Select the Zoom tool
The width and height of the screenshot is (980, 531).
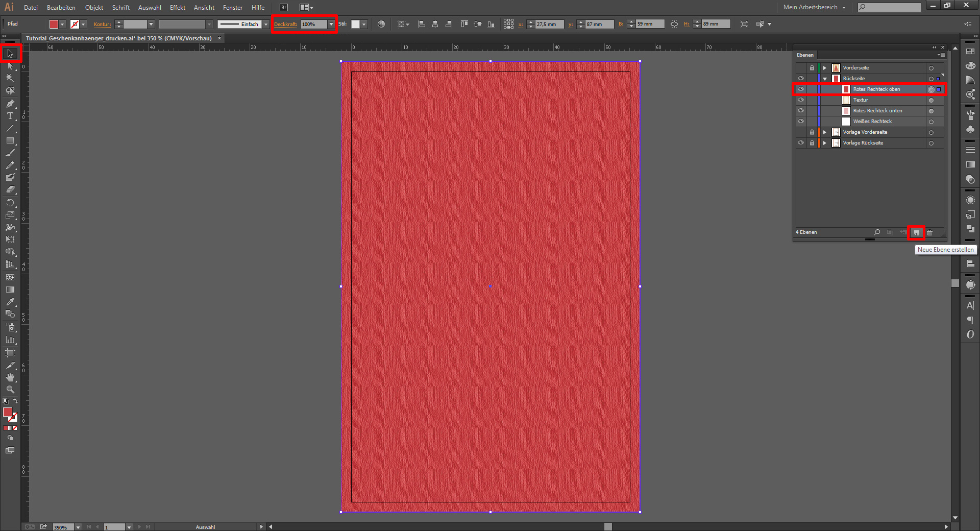(10, 390)
